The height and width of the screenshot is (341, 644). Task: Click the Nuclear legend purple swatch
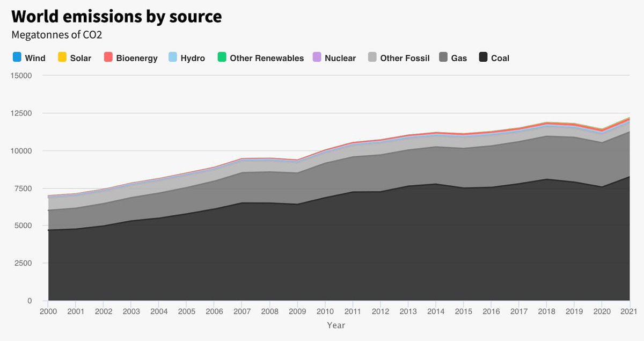tap(317, 57)
